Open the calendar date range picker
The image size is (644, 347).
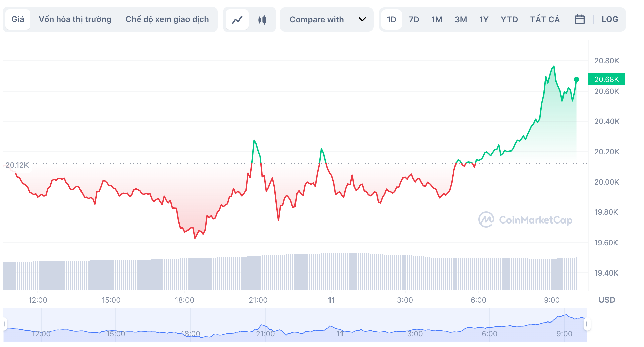(579, 19)
